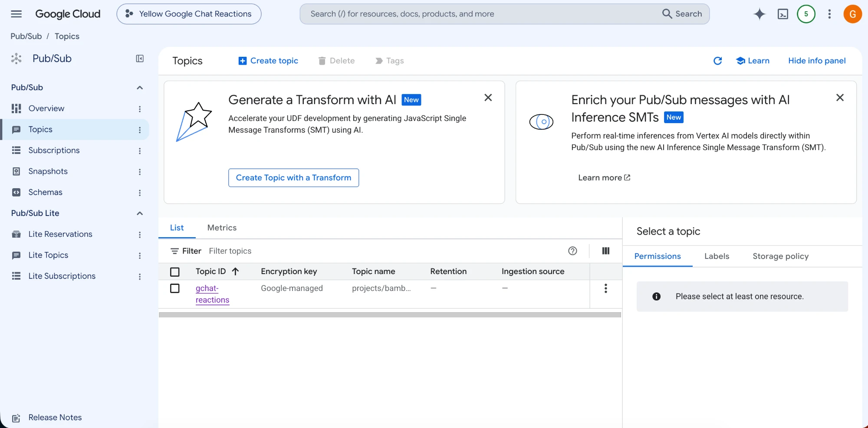Open the Yellow Google Chat Reactions project picker
This screenshot has height=428, width=868.
(189, 14)
